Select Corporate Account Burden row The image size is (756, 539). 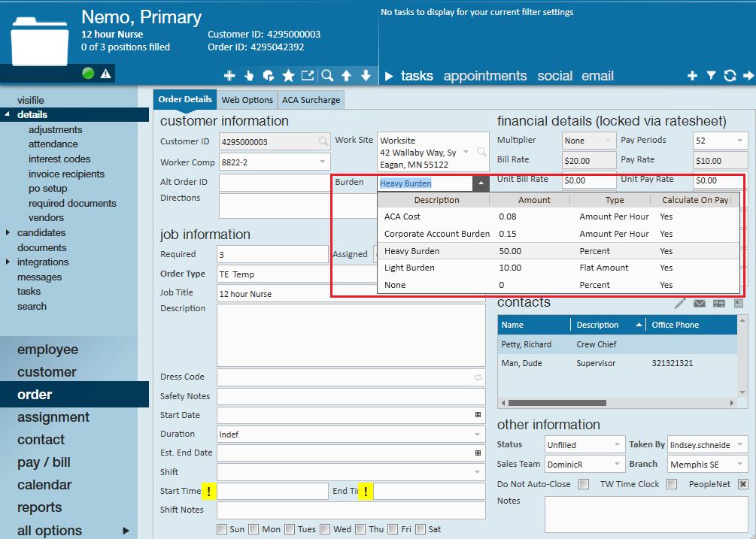click(x=558, y=234)
